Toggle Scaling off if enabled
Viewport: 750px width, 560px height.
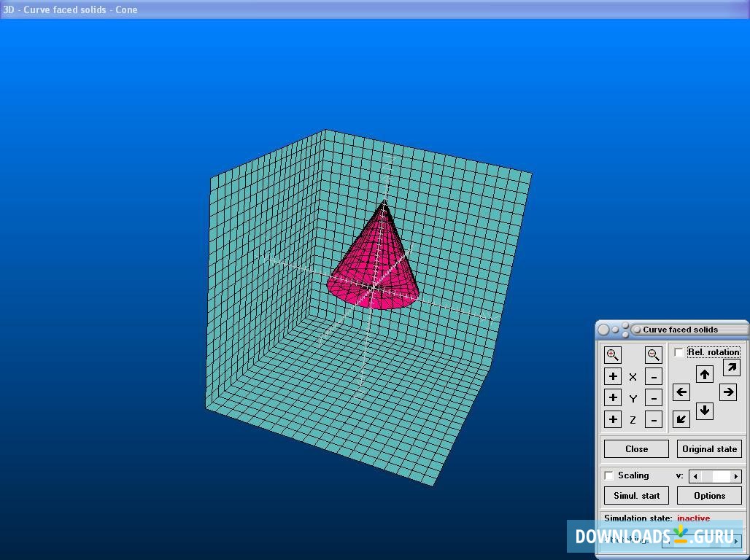tap(609, 475)
